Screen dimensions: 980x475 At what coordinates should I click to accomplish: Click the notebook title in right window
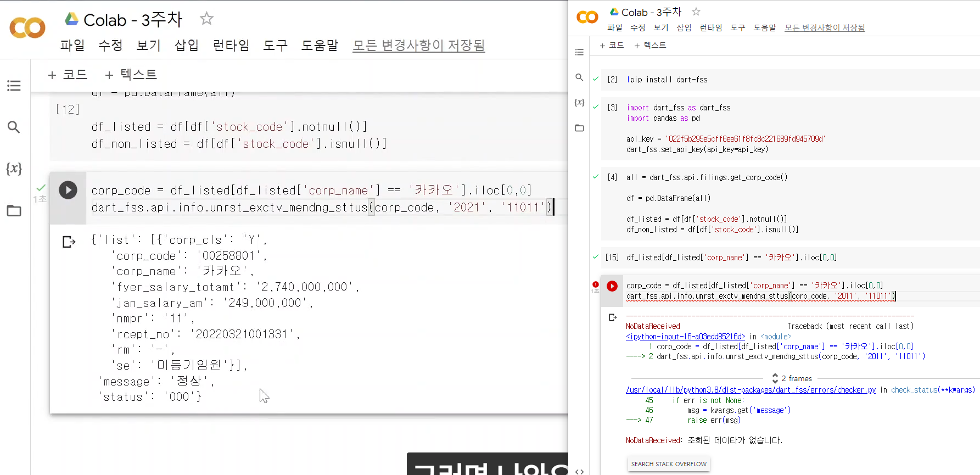click(x=651, y=12)
